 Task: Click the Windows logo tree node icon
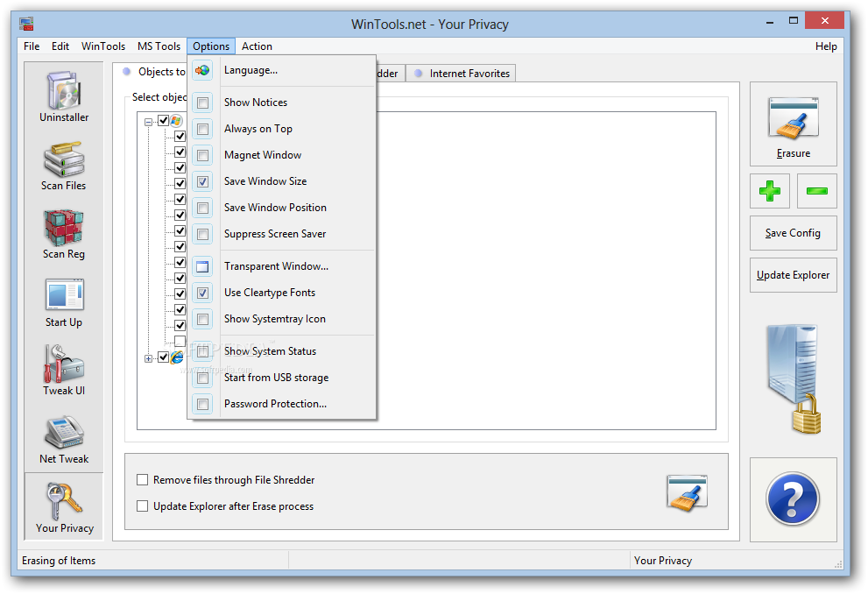pyautogui.click(x=177, y=121)
